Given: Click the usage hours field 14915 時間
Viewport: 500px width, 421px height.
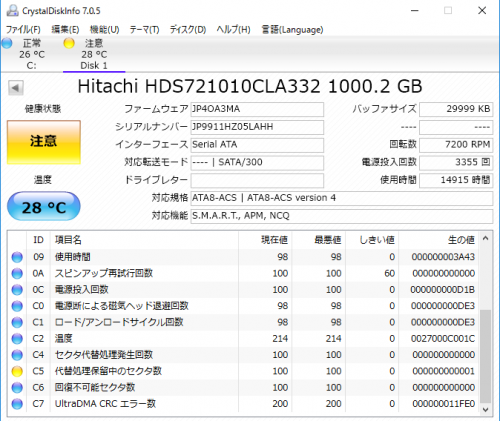Looking at the screenshot, I should (456, 180).
